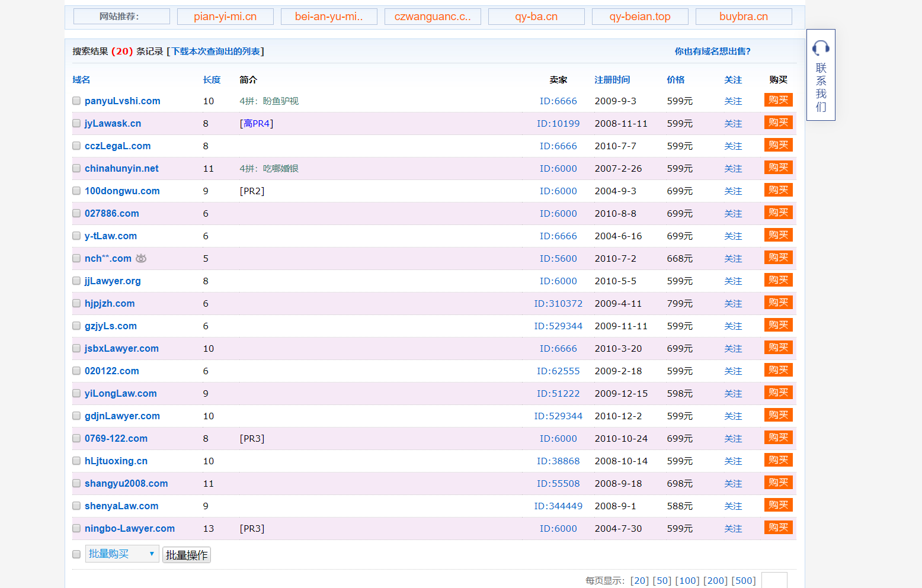The width and height of the screenshot is (922, 588).
Task: Click the 批量操作 button
Action: 187,555
